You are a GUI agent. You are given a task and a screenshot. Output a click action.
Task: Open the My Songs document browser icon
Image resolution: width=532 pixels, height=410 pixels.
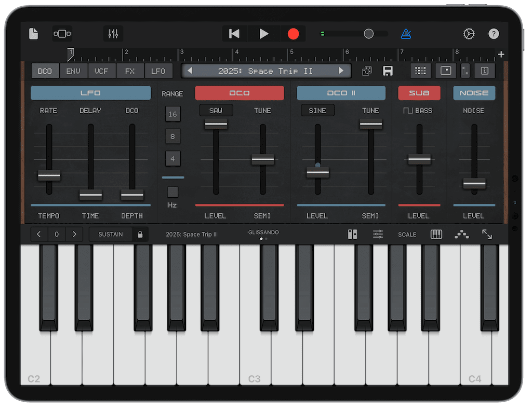[x=33, y=34]
